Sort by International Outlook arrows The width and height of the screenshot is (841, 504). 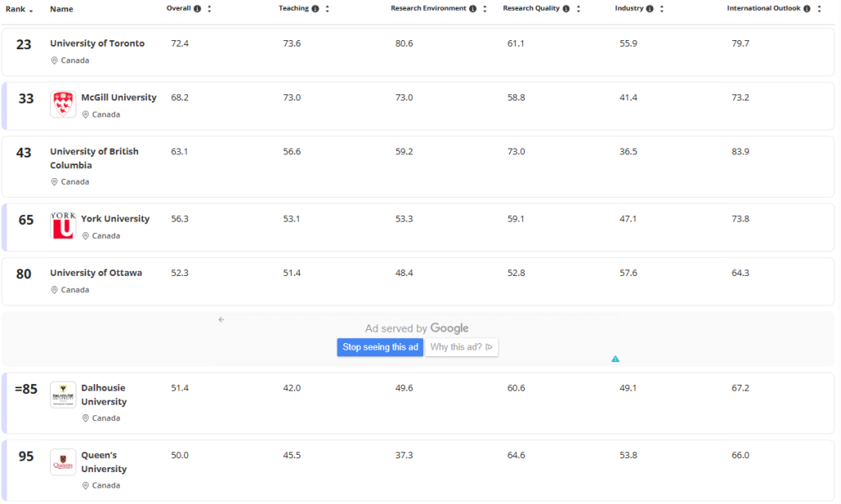819,9
